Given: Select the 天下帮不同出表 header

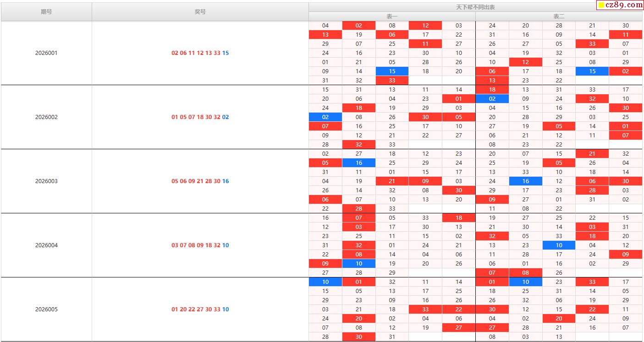Looking at the screenshot, I should [x=475, y=7].
